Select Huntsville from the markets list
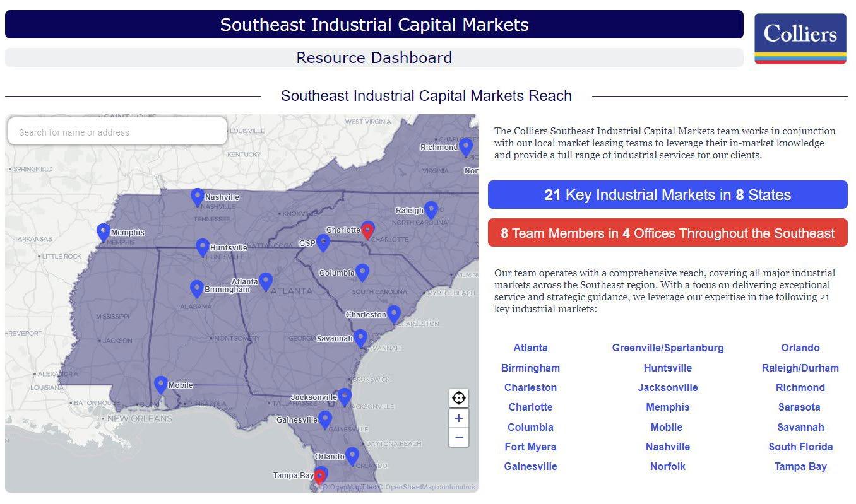856x504 pixels. coord(668,368)
